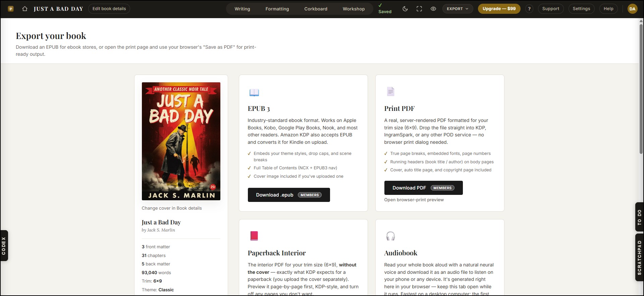644x296 pixels.
Task: Switch to the Corkboard tab
Action: 316,9
